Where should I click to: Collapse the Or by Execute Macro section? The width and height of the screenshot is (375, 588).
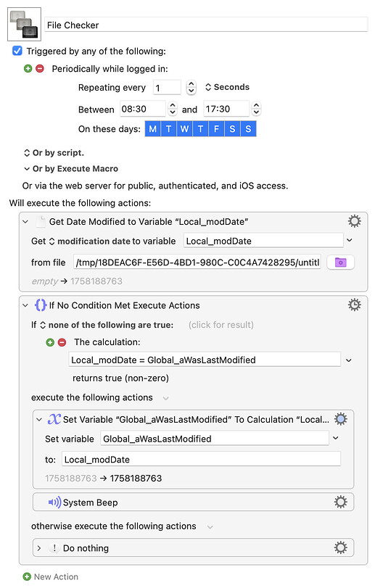27,169
